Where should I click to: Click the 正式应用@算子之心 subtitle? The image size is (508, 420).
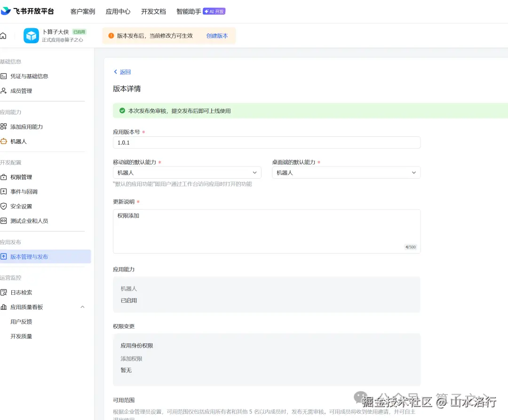click(62, 40)
